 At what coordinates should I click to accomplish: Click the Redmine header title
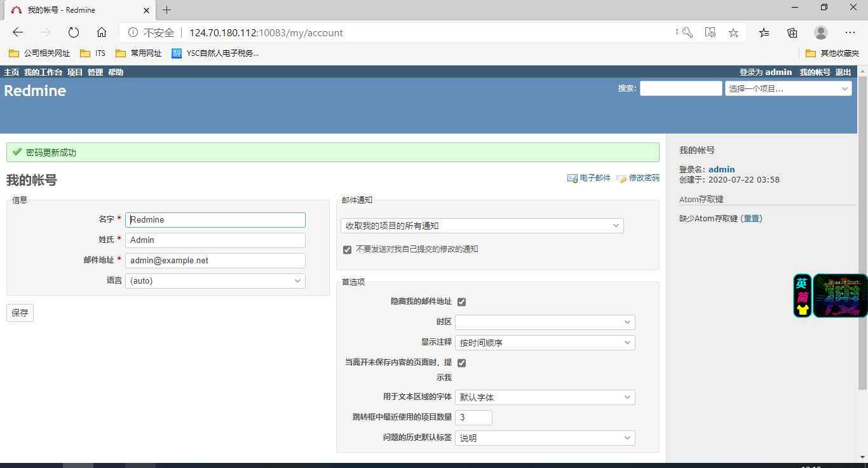(35, 91)
